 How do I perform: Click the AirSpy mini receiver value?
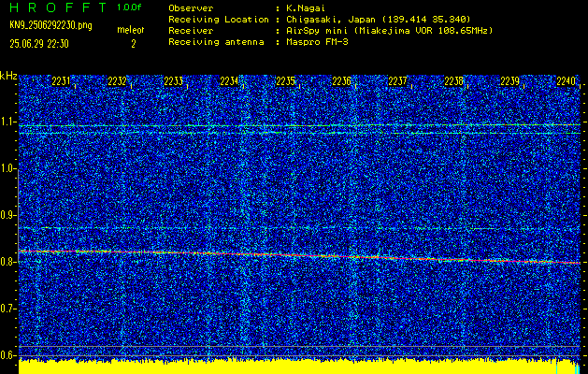point(389,30)
